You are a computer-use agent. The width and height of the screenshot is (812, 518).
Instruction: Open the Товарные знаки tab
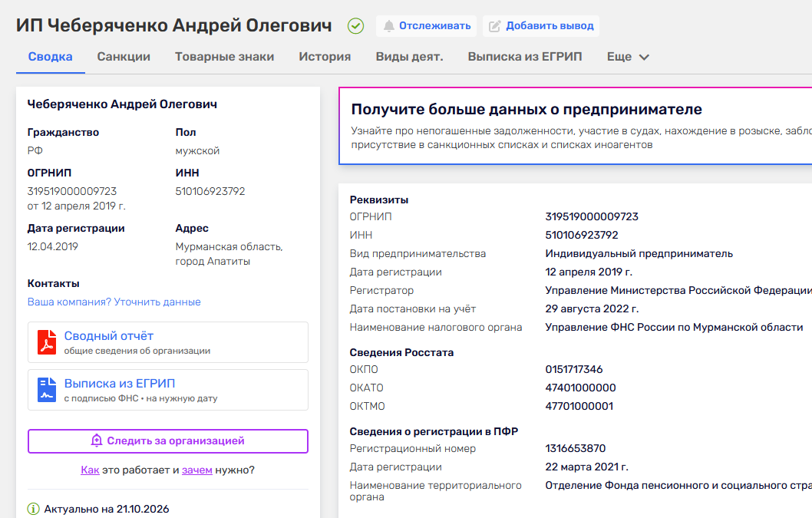(224, 57)
